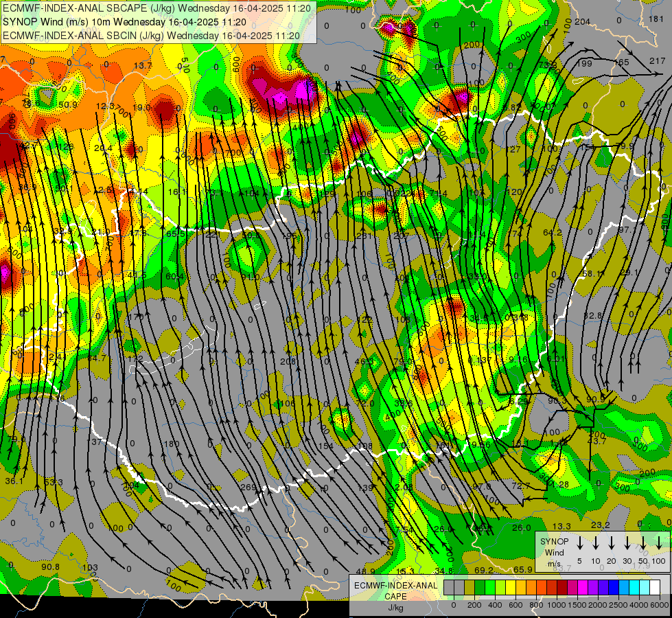Click the map value 13.7
The width and height of the screenshot is (672, 618).
143,65
